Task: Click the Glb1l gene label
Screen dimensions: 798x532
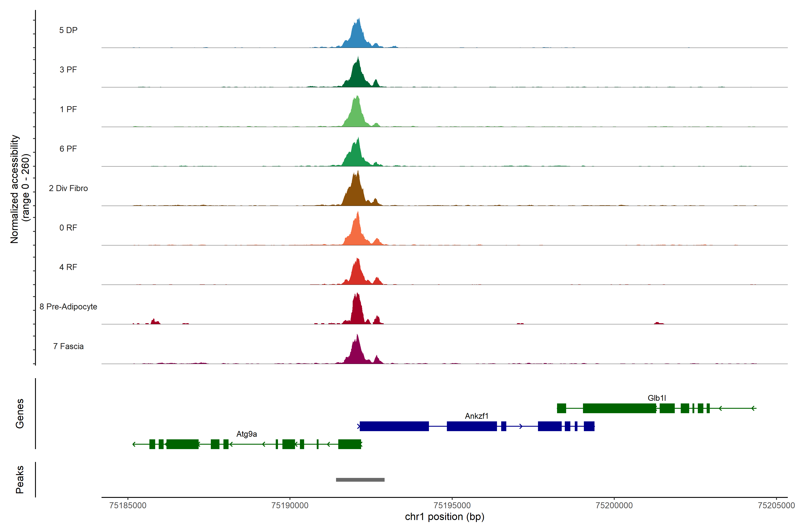Action: tap(657, 398)
